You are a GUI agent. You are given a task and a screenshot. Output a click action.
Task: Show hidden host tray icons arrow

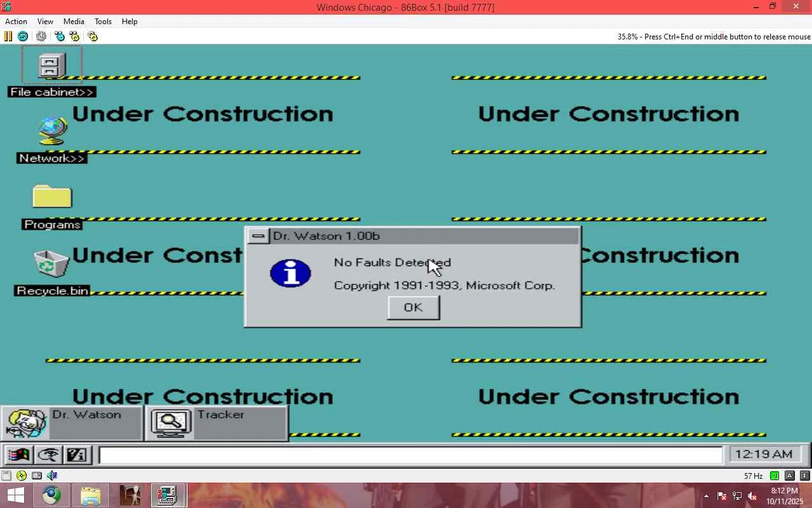point(706,496)
